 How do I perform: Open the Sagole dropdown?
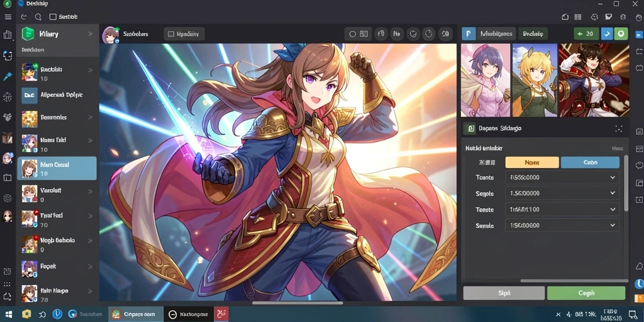coord(562,193)
